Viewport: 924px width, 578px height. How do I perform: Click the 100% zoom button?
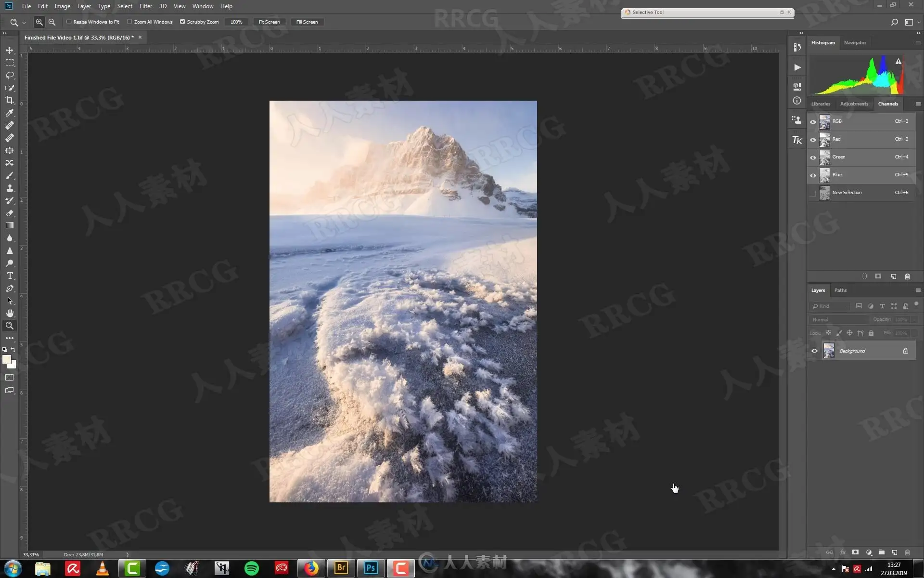236,22
